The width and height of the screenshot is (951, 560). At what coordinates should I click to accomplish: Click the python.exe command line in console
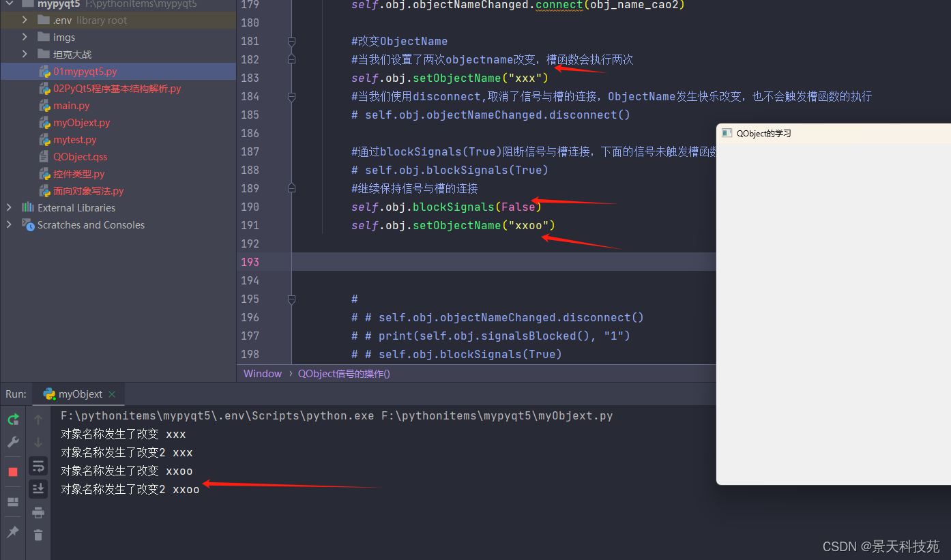pos(337,415)
